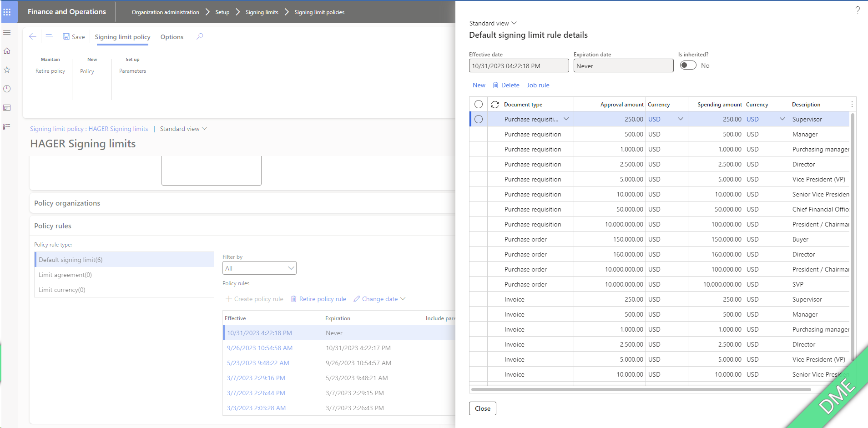This screenshot has width=868, height=428.
Task: Click Retire policy rule trash icon button
Action: (318, 299)
